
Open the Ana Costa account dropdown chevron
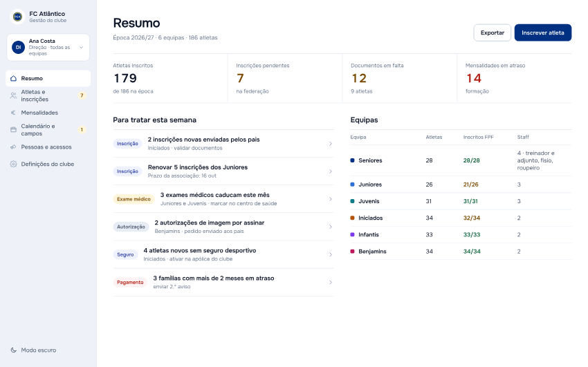pyautogui.click(x=82, y=48)
